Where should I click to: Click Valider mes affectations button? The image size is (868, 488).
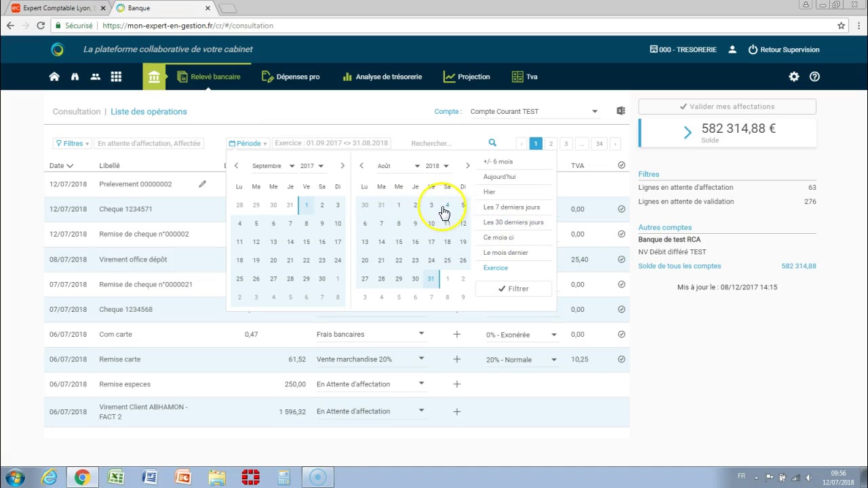click(x=727, y=106)
